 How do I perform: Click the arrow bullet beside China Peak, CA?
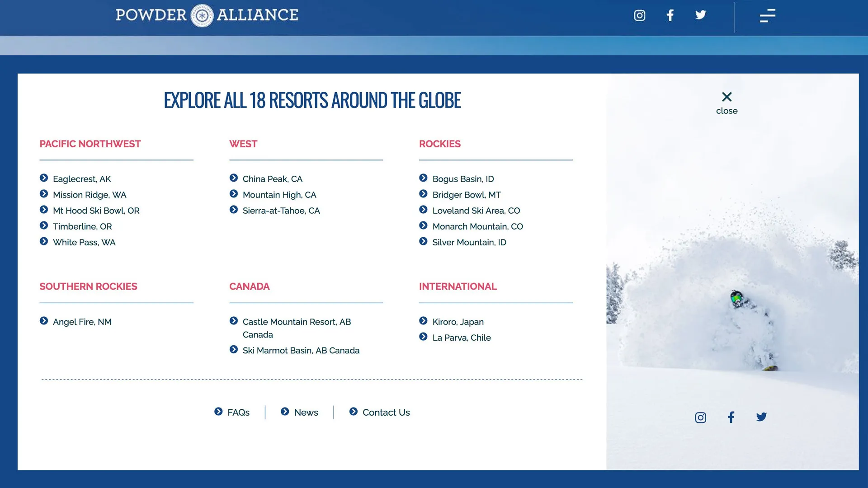click(x=234, y=178)
